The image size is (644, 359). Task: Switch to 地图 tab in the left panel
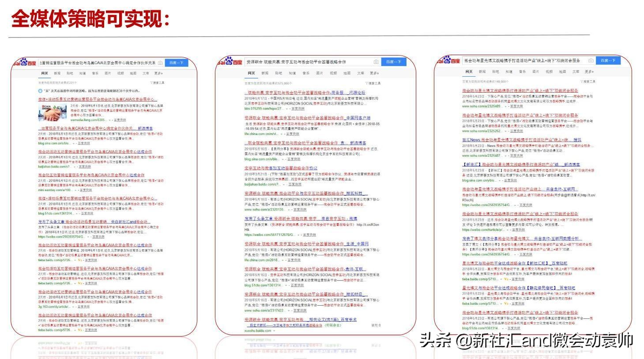click(x=133, y=73)
